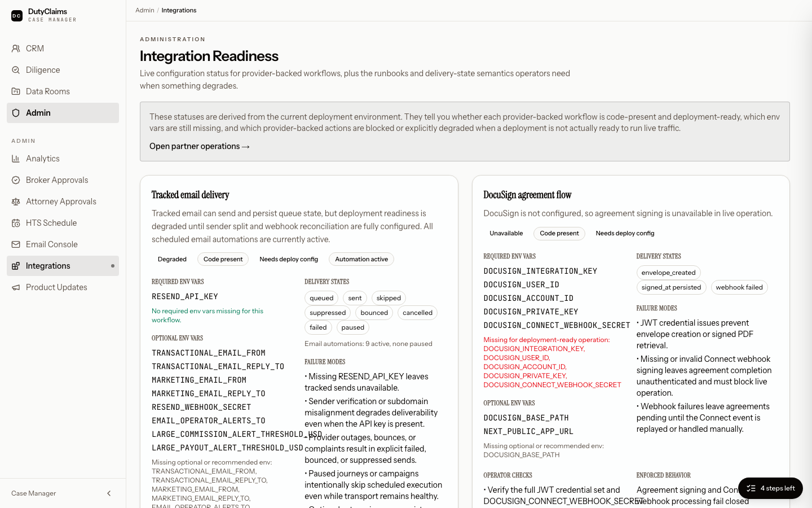Click the DutyClaims DC logo icon
Viewport: 812px width, 508px height.
tap(17, 16)
